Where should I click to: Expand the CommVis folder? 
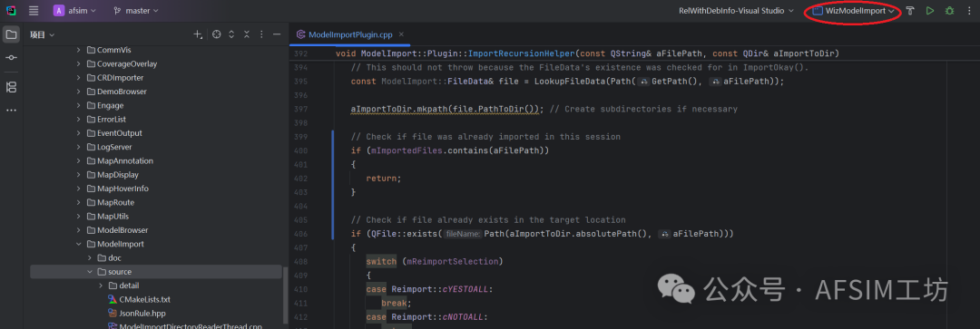click(79, 50)
